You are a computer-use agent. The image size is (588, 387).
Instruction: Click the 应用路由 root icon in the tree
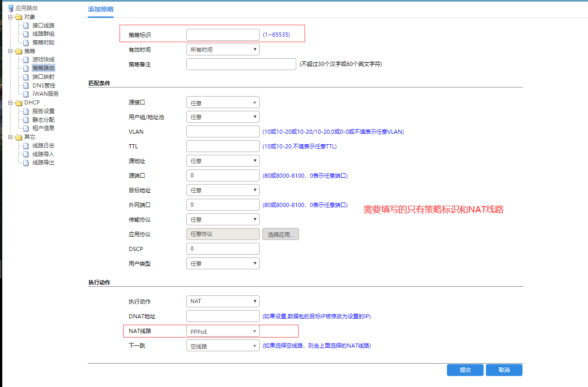tap(11, 8)
